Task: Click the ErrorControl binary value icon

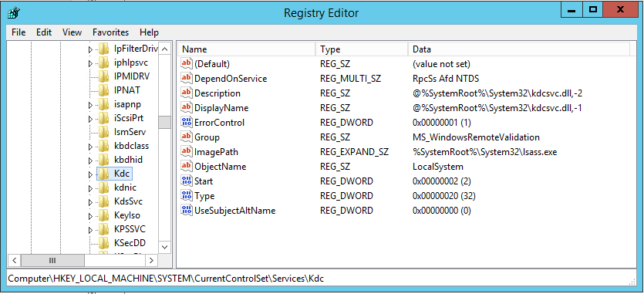Action: point(187,123)
